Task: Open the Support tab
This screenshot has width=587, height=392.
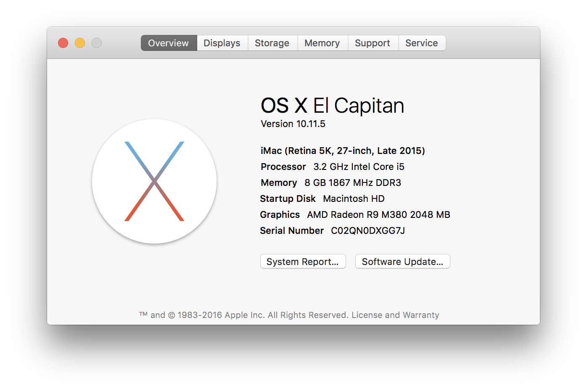Action: [373, 42]
